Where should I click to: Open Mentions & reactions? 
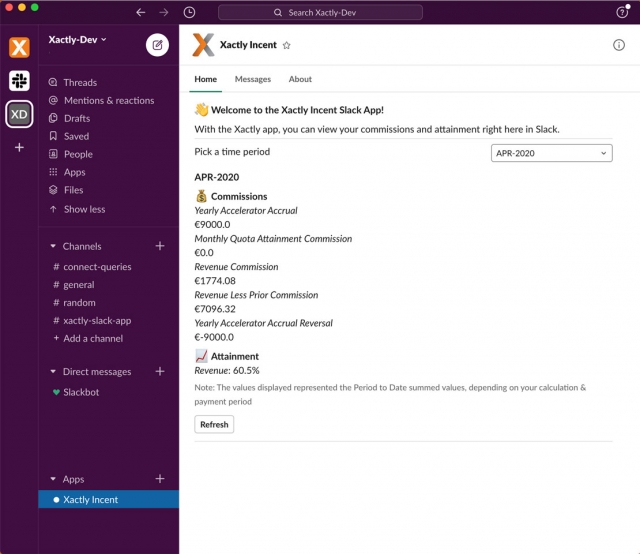click(x=109, y=100)
